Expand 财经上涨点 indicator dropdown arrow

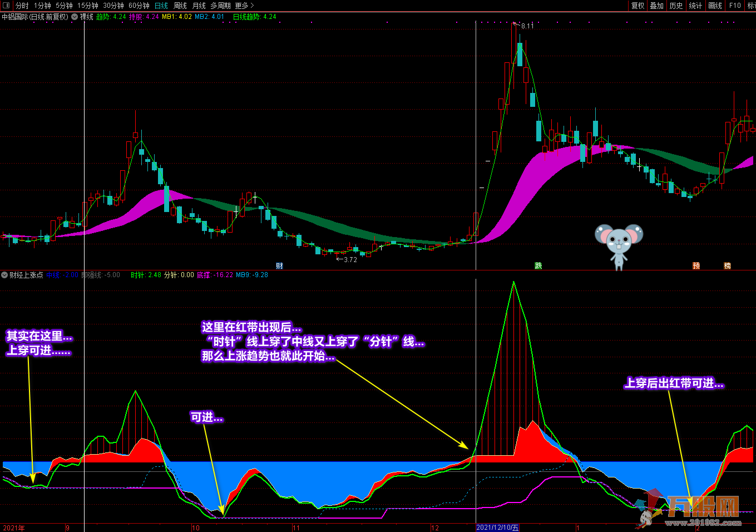point(4,275)
